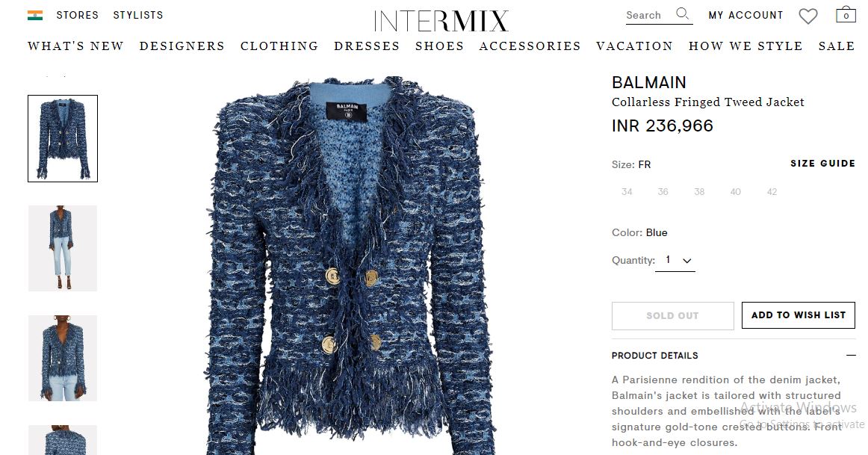Click Add to Wish List button
The height and width of the screenshot is (455, 868).
click(799, 315)
